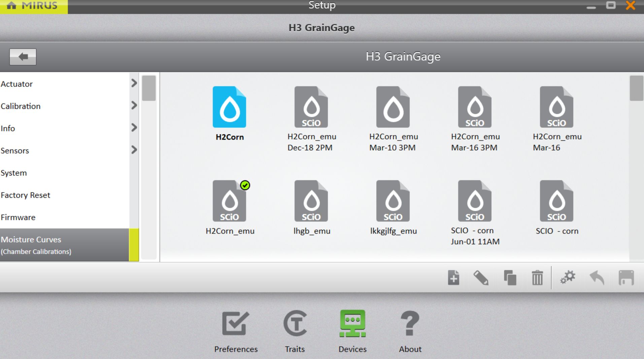Expand the Sensors submenu arrow
Screen dimensions: 644x359
[x=134, y=150]
